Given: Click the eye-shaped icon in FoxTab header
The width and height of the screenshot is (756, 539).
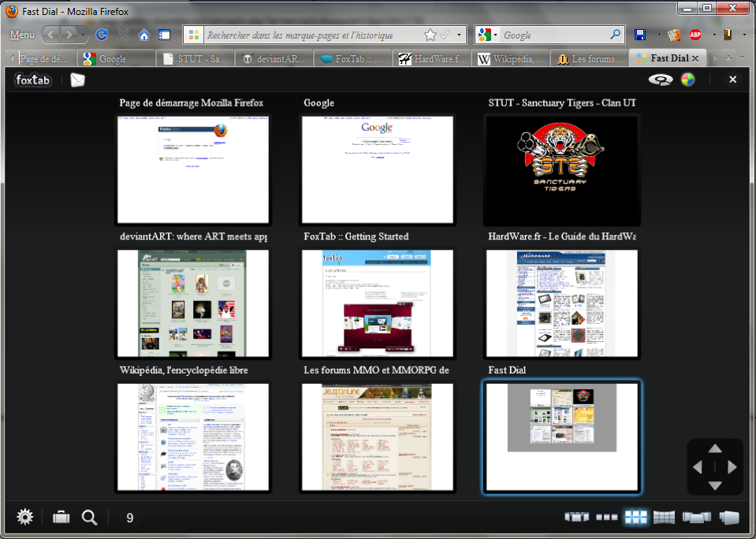Looking at the screenshot, I should point(661,80).
